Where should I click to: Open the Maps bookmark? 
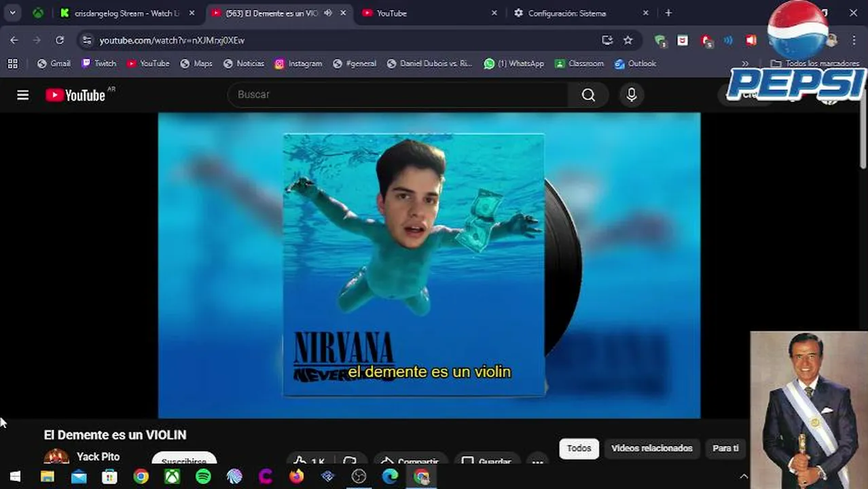pyautogui.click(x=196, y=63)
